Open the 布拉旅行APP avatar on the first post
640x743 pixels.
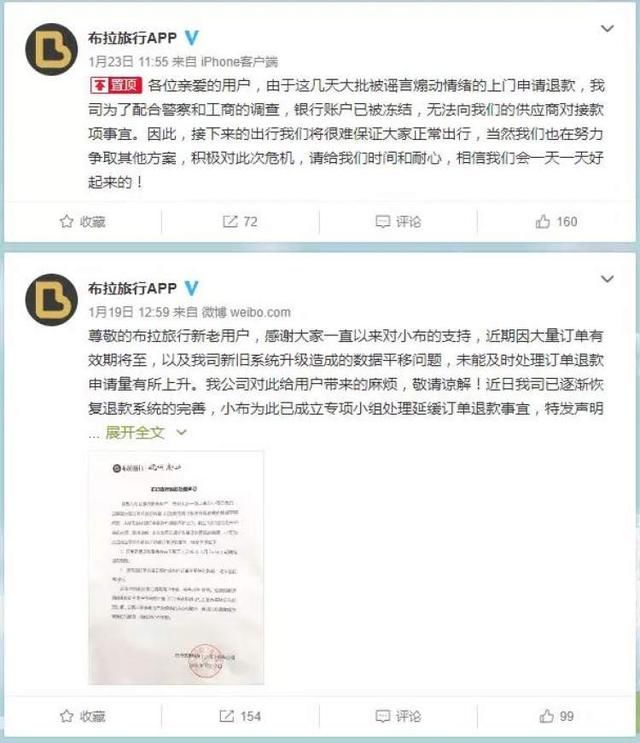(x=51, y=49)
